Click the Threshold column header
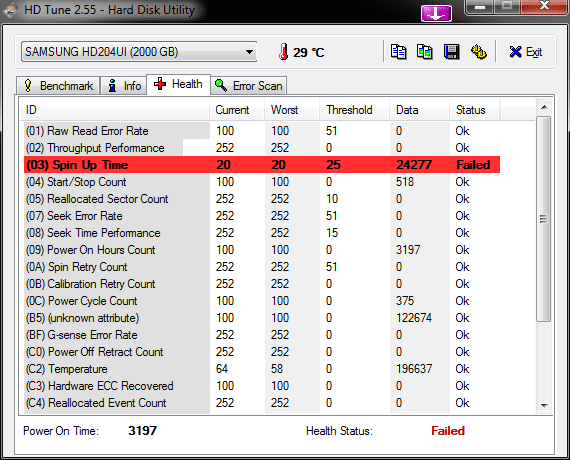Viewport: 570px width, 460px height. point(355,109)
